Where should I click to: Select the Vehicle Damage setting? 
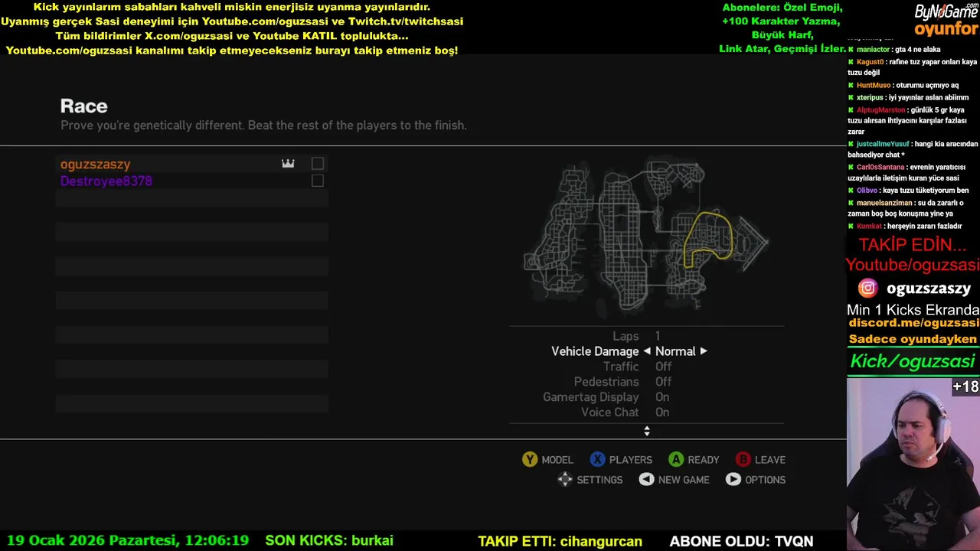(647, 351)
